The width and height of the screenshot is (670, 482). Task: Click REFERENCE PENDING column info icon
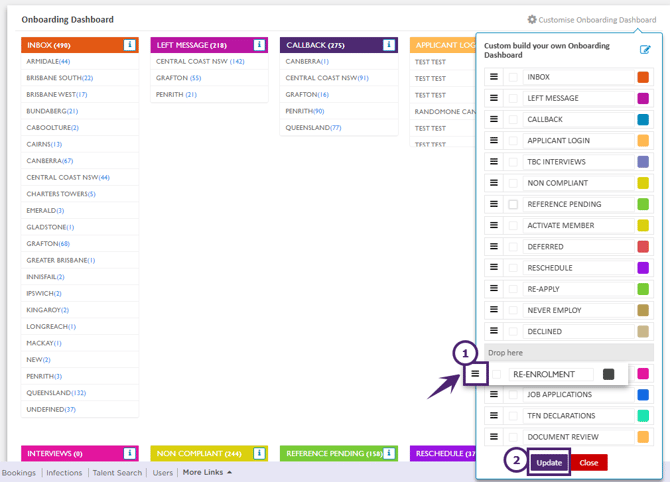(389, 453)
